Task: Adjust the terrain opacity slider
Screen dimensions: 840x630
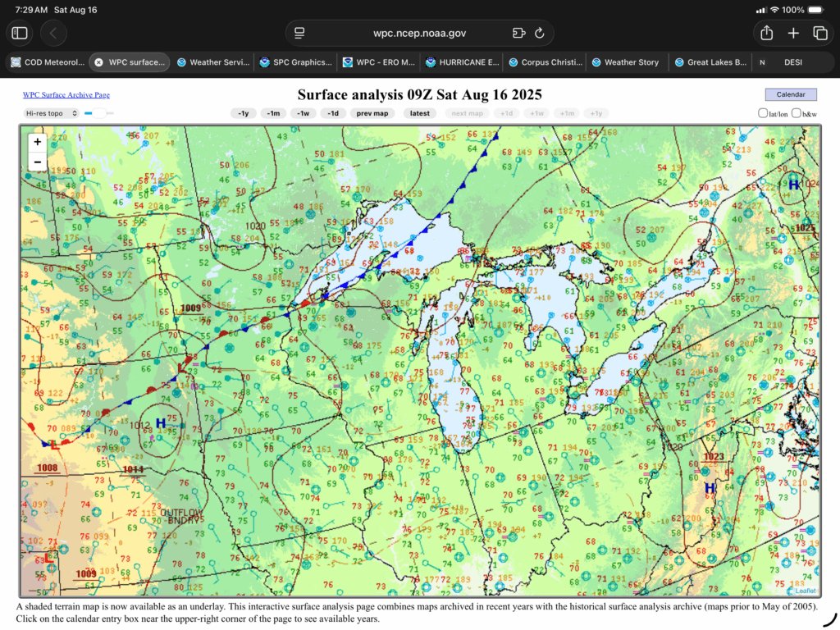Action: pos(98,113)
